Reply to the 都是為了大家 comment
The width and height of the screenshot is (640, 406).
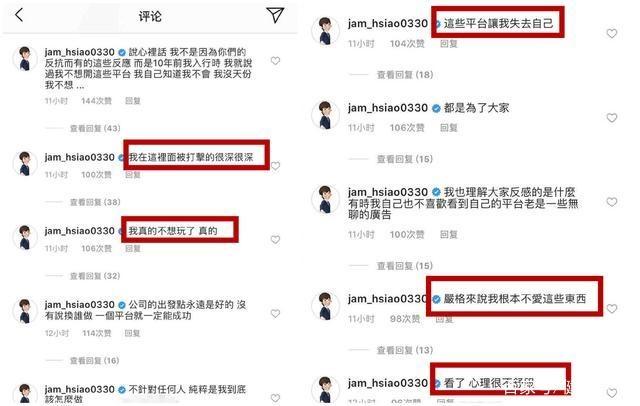pos(449,128)
